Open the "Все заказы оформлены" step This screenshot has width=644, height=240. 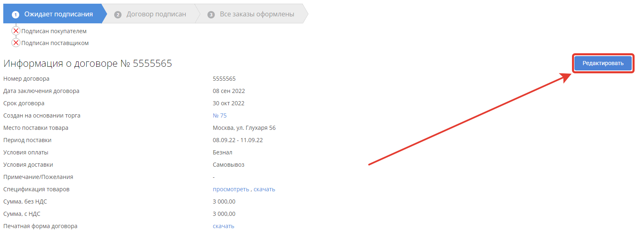257,14
